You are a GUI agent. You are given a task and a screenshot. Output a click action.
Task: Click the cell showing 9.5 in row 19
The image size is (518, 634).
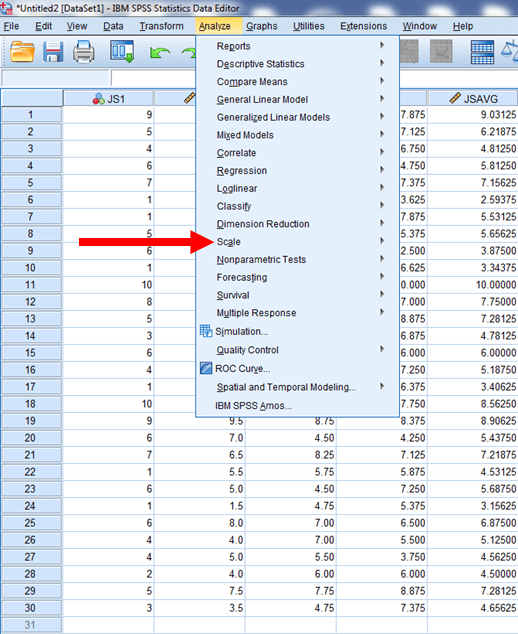(200, 421)
